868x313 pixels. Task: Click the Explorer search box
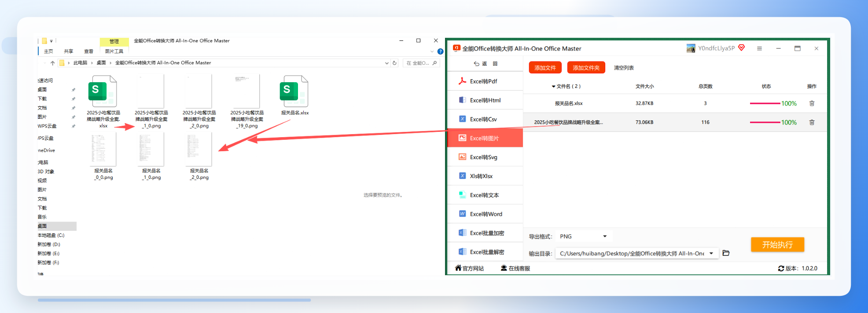click(420, 63)
